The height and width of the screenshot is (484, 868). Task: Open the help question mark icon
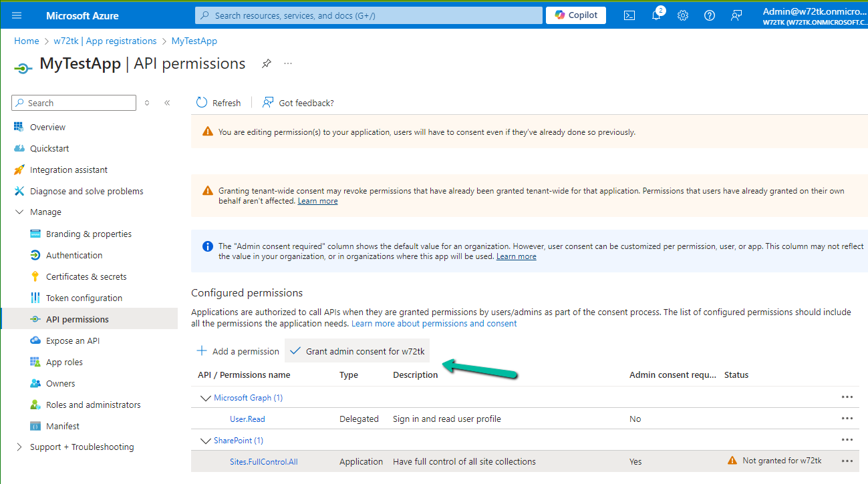click(x=709, y=15)
